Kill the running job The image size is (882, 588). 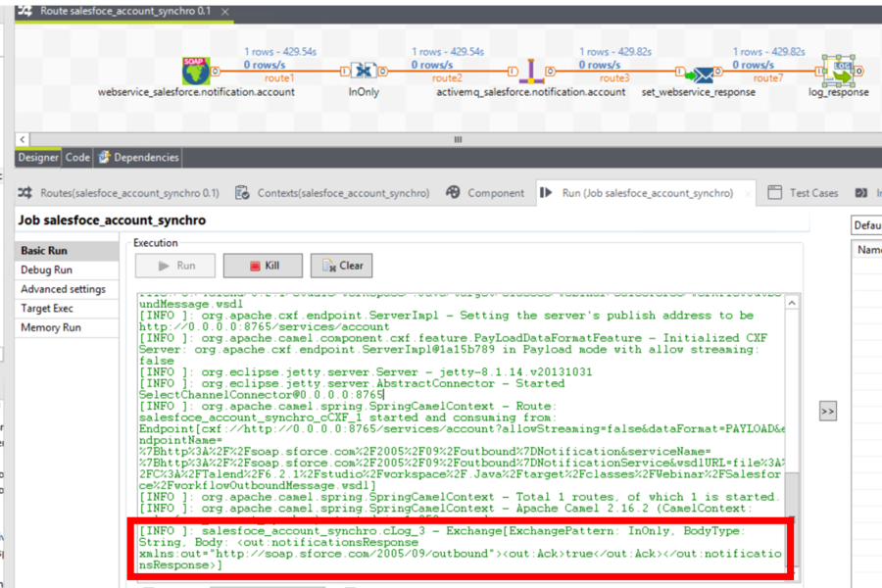point(263,266)
